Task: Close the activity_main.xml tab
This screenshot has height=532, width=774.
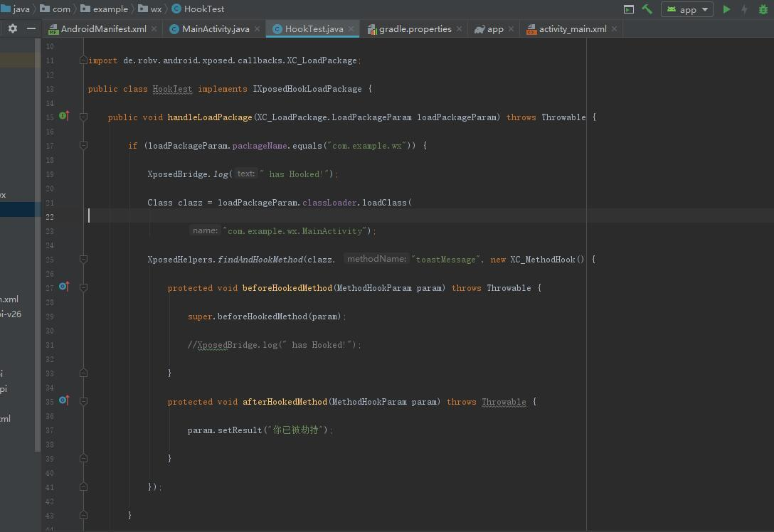Action: click(614, 29)
